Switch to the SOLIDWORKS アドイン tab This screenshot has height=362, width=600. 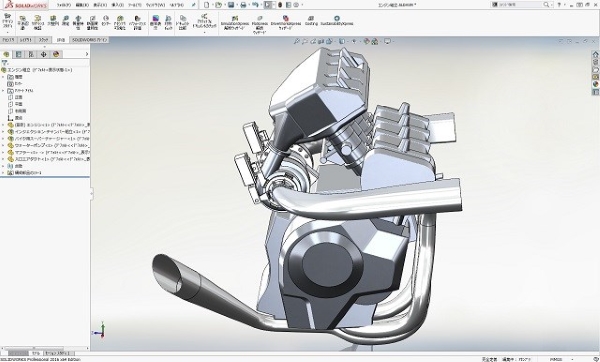(x=90, y=40)
